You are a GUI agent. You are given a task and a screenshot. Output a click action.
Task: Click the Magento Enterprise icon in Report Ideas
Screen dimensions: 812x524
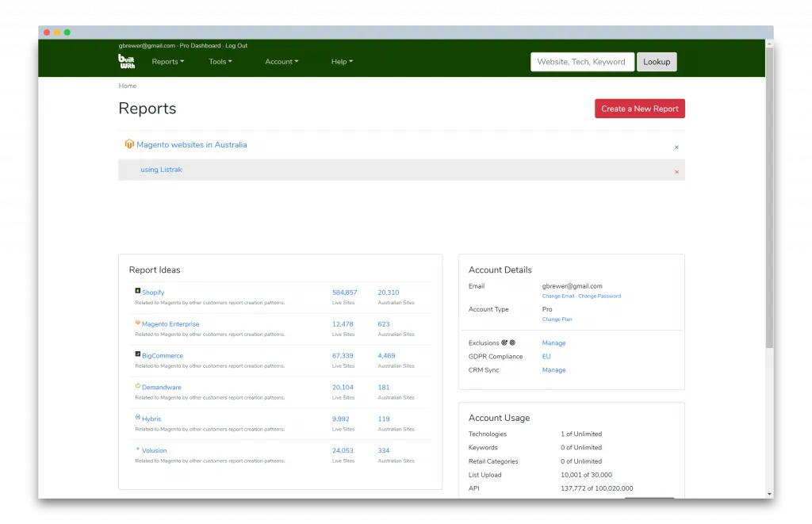click(138, 323)
